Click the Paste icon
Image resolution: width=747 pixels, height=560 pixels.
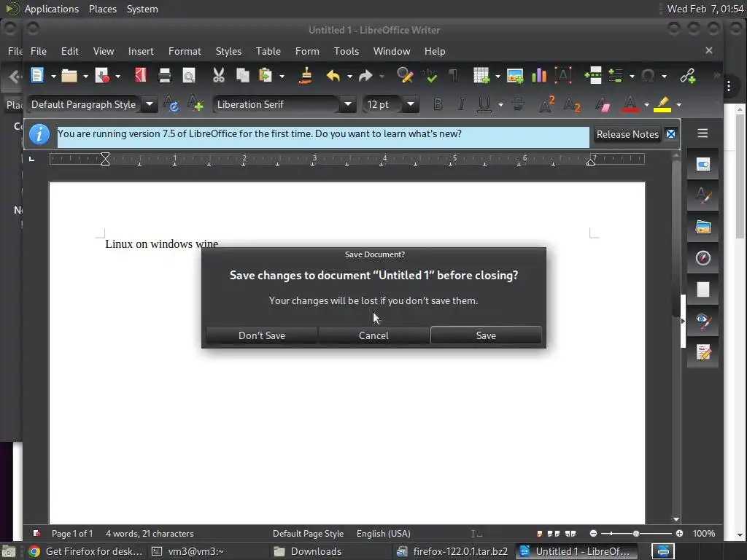266,75
